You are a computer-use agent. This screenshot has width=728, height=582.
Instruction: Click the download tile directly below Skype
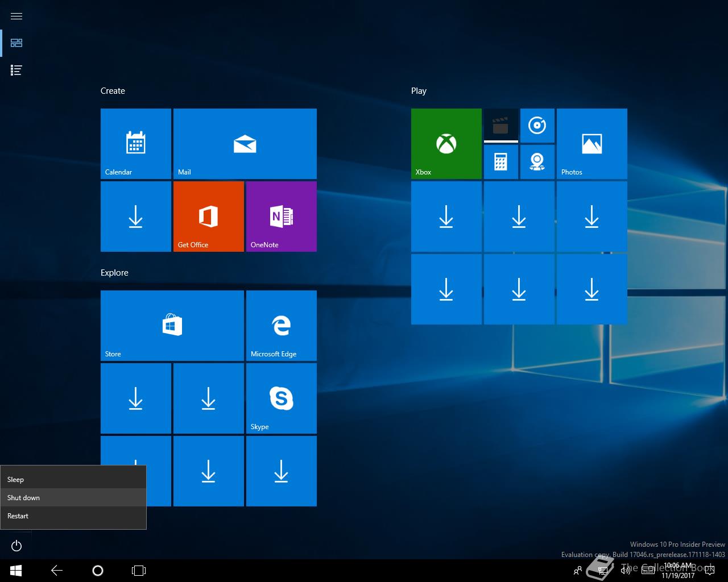coord(282,471)
